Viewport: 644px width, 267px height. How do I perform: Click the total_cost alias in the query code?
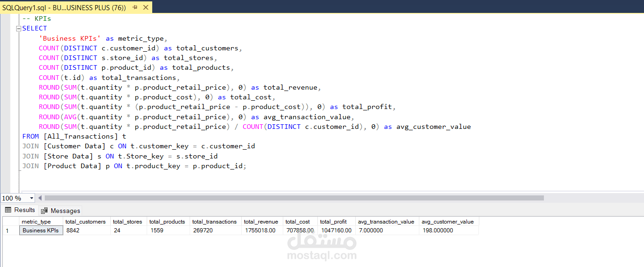tap(251, 97)
